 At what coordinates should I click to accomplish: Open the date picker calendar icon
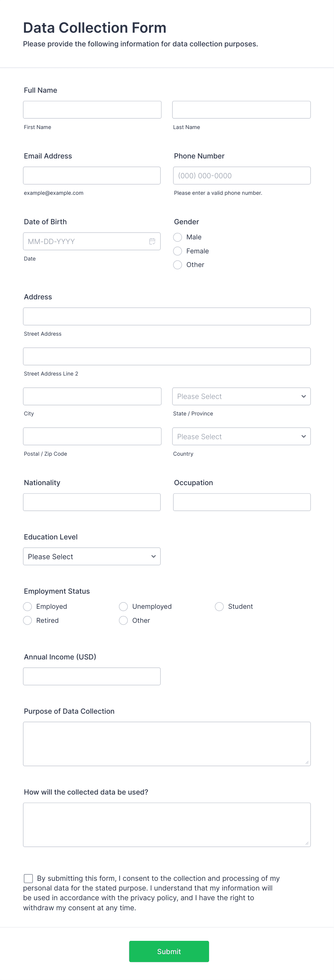point(152,241)
